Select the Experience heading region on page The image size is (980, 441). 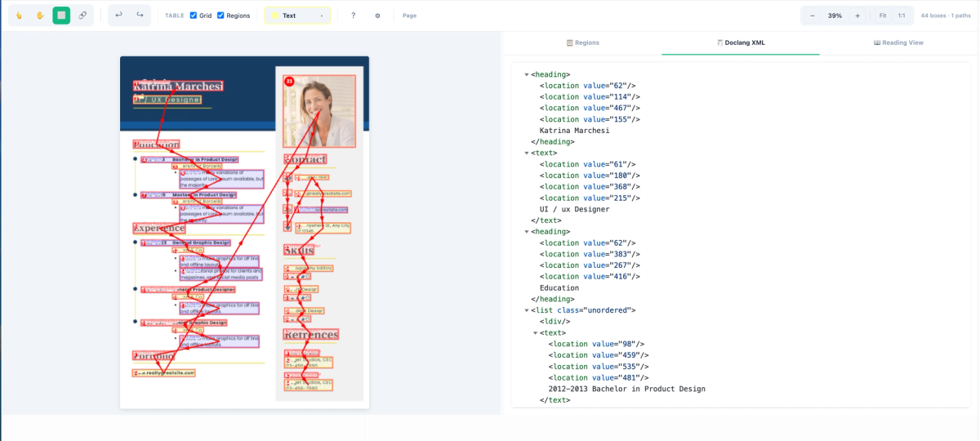[x=159, y=228]
